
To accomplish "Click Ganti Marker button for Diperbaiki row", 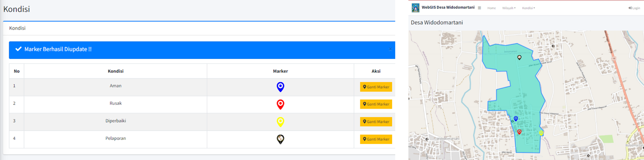I will point(376,122).
